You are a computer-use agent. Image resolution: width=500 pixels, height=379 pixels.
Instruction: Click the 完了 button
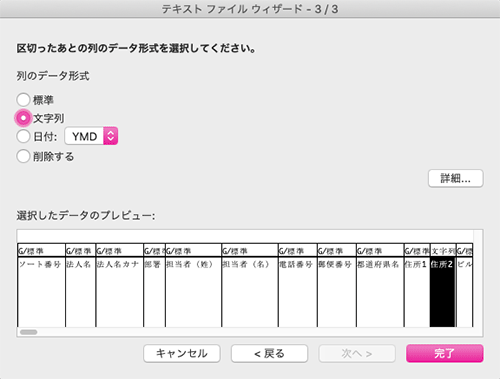click(445, 353)
